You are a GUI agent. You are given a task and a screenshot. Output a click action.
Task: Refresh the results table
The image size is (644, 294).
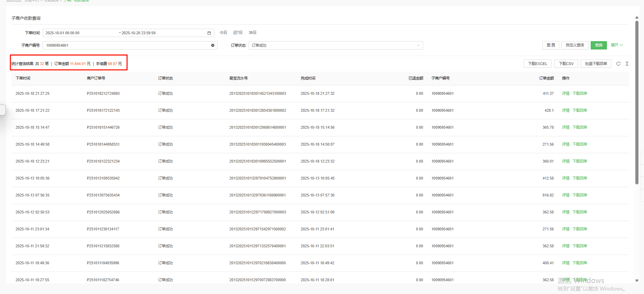tap(618, 64)
